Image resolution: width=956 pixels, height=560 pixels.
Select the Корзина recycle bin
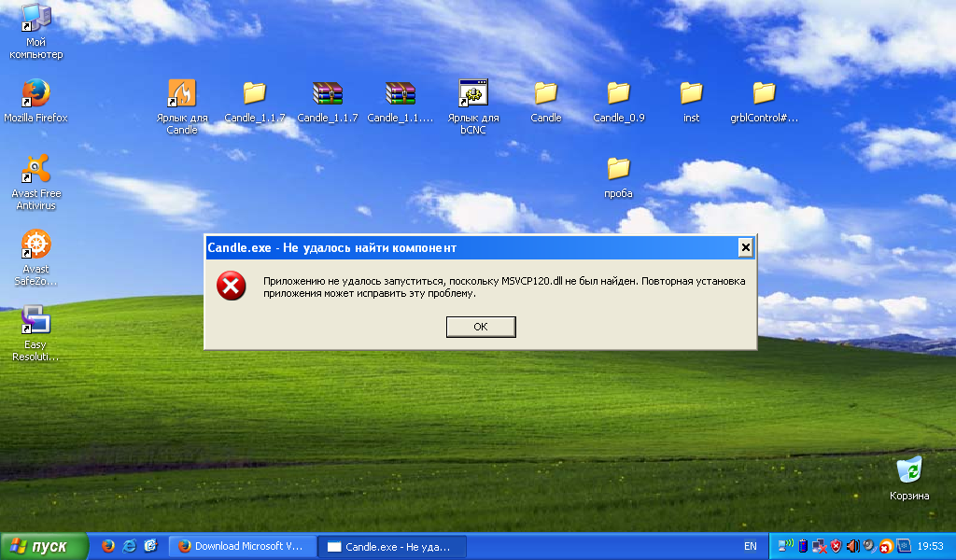909,479
